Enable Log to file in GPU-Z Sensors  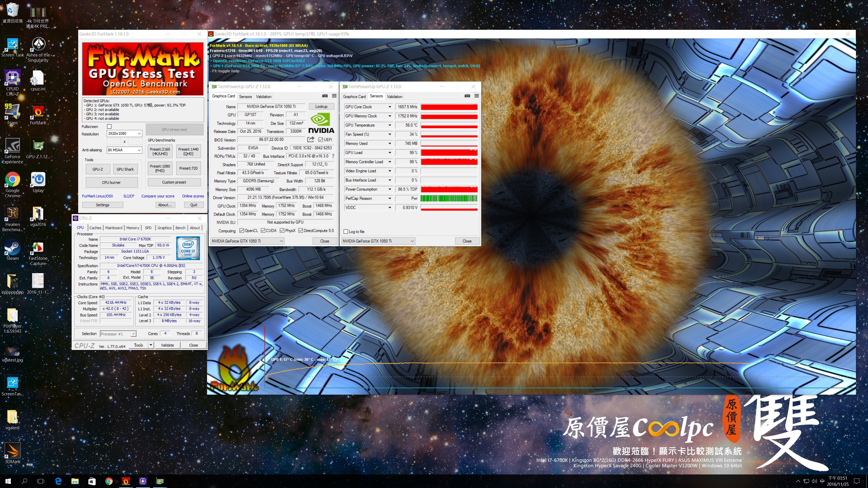pyautogui.click(x=346, y=232)
